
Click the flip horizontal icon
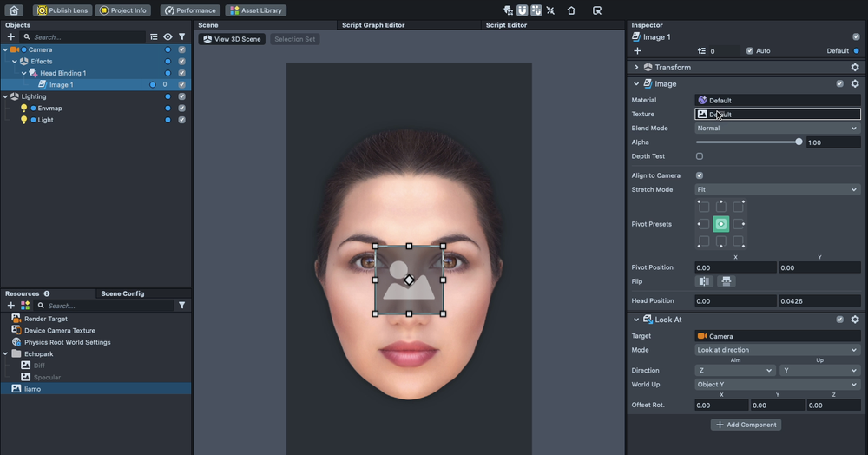(704, 281)
